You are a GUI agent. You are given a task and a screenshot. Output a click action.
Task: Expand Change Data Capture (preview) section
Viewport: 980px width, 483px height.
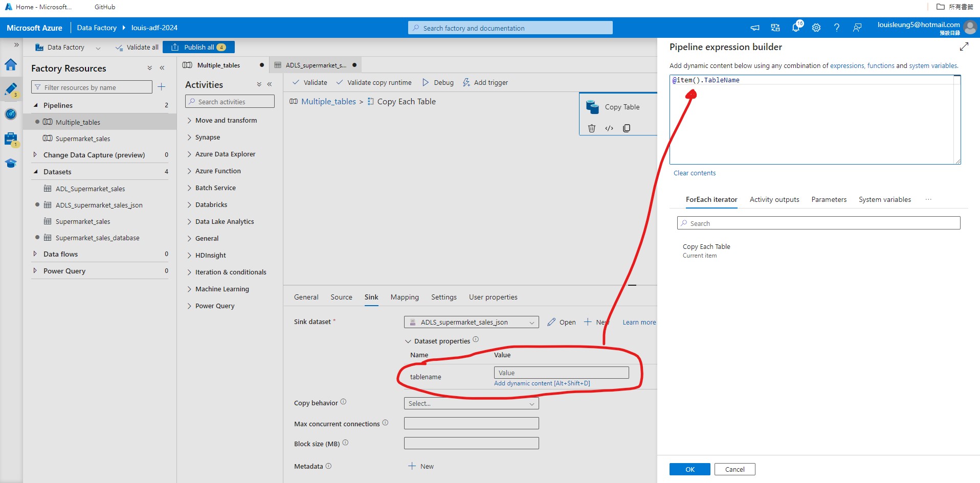(35, 154)
